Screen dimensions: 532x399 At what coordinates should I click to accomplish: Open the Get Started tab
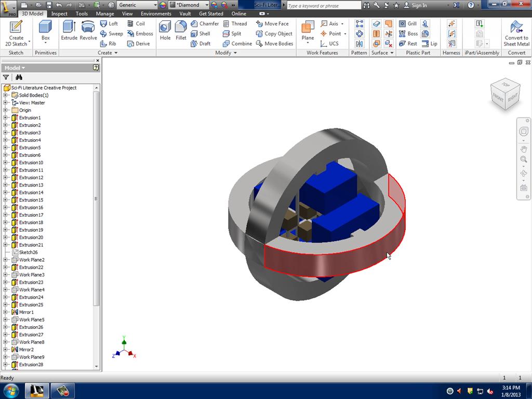211,14
